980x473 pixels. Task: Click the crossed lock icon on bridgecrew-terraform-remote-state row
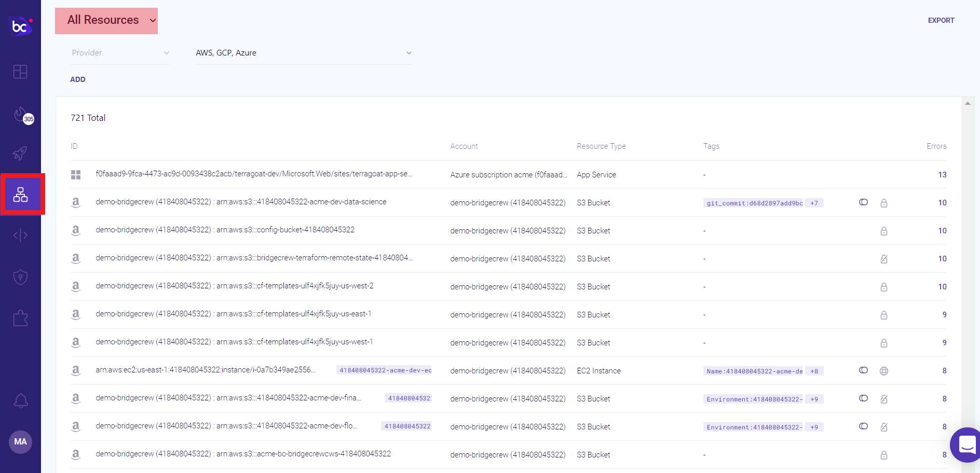click(x=884, y=259)
